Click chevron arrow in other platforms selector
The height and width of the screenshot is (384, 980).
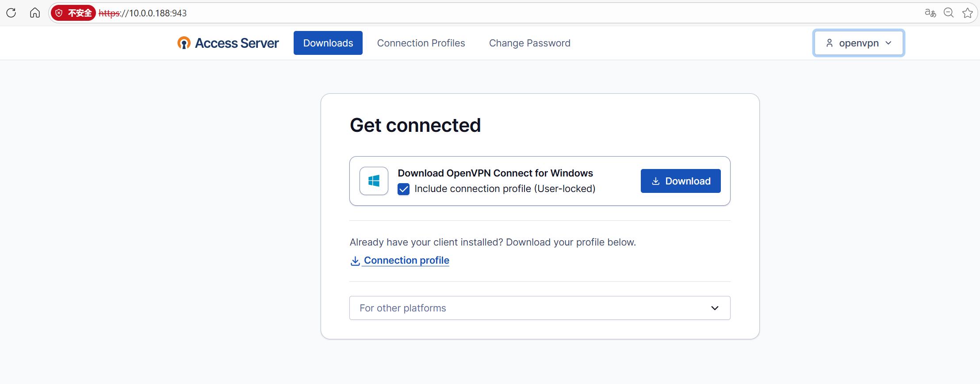pyautogui.click(x=715, y=308)
